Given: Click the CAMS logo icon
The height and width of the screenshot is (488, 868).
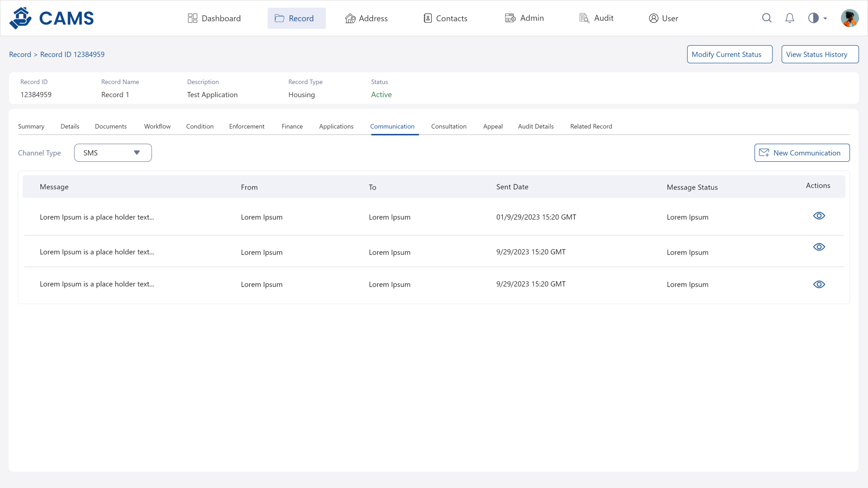Looking at the screenshot, I should pyautogui.click(x=21, y=18).
